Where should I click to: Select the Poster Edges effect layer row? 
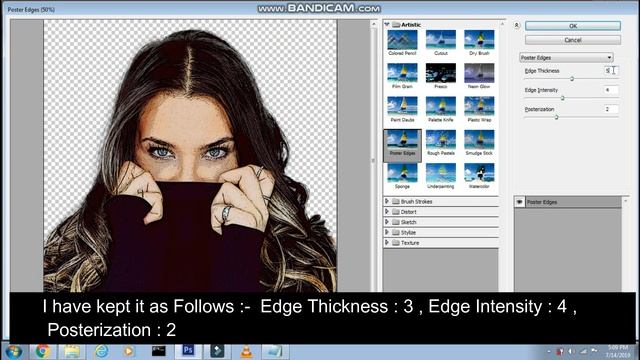click(x=568, y=202)
